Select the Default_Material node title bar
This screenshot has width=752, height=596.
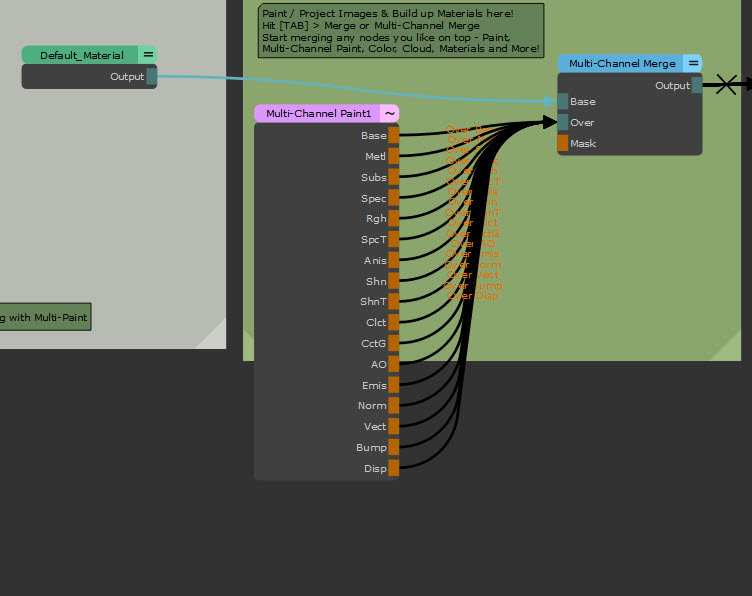coord(82,55)
